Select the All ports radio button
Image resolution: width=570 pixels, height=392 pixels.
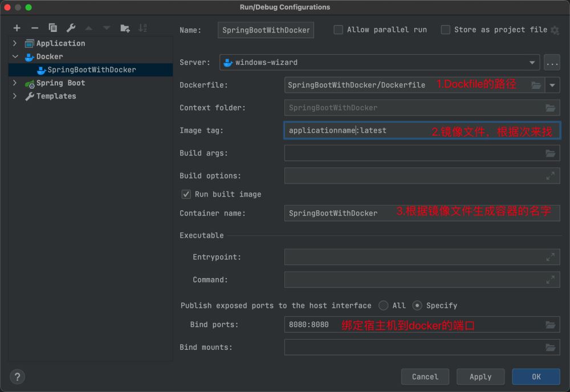[383, 305]
